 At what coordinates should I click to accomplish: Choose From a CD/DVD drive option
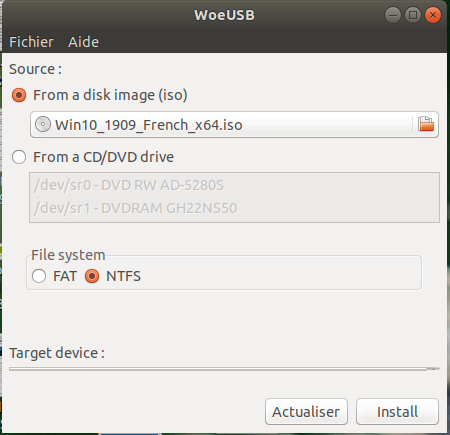[x=19, y=157]
